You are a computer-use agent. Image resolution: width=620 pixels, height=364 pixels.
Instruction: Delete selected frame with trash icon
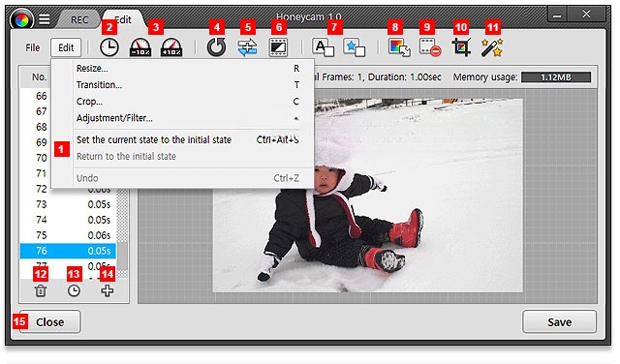point(41,290)
